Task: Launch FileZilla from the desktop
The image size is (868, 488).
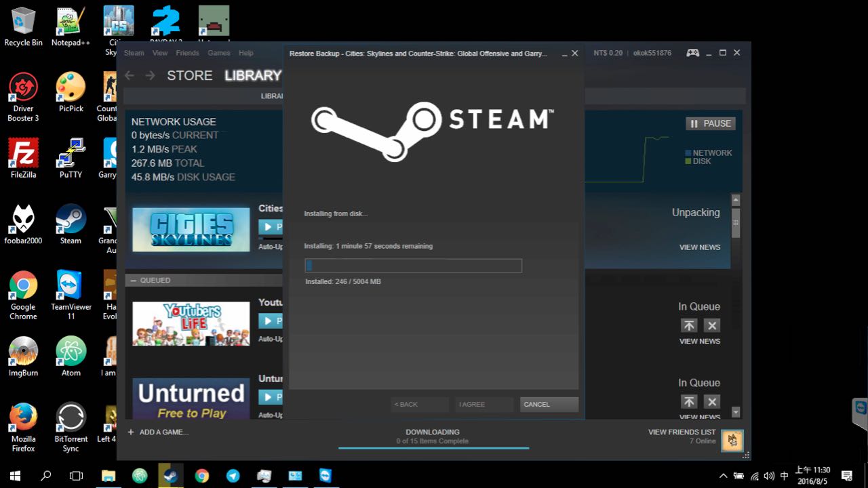Action: click(x=23, y=159)
